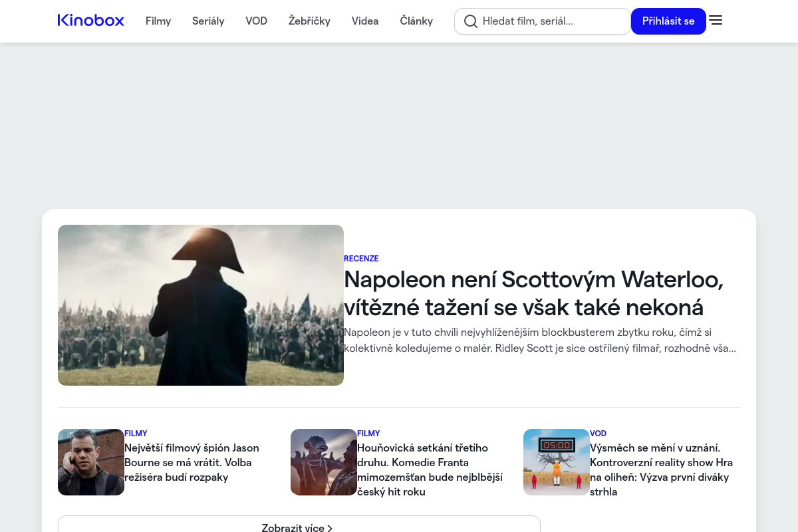Click the search magnifier icon
The width and height of the screenshot is (798, 532).
(471, 21)
